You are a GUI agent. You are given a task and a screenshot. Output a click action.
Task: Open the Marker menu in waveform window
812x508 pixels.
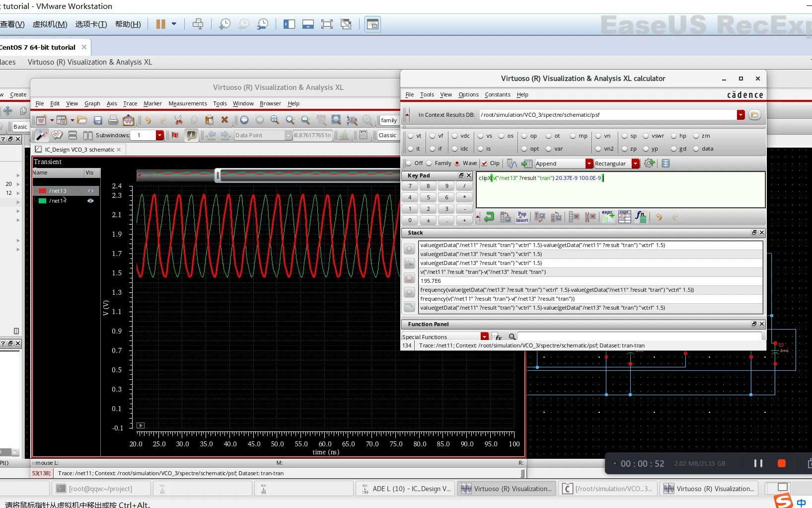click(x=153, y=103)
